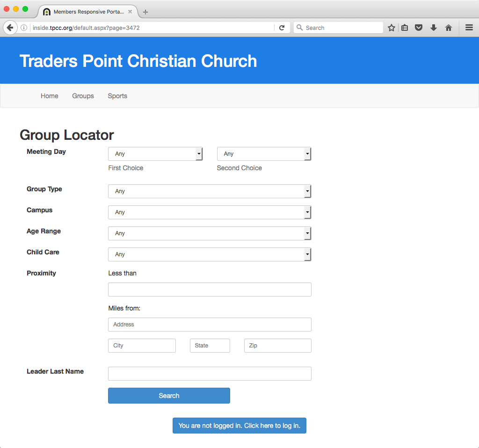Click the 'Less than' text
The image size is (479, 448).
[x=122, y=273]
